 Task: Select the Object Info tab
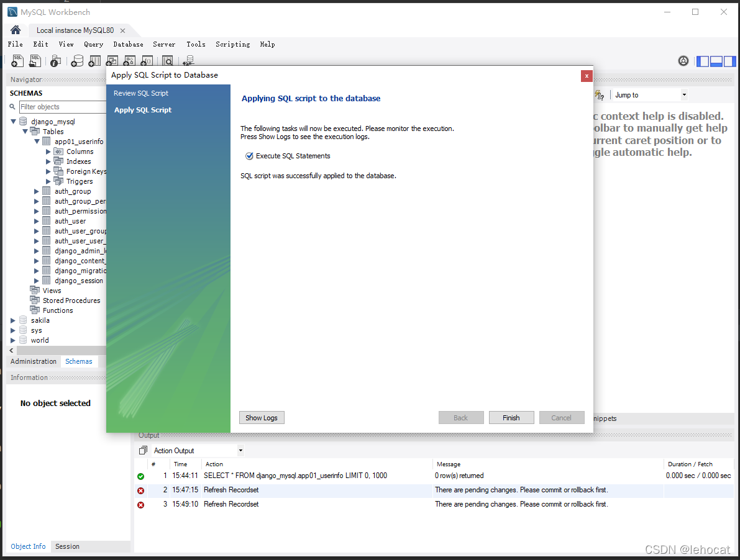(x=29, y=546)
